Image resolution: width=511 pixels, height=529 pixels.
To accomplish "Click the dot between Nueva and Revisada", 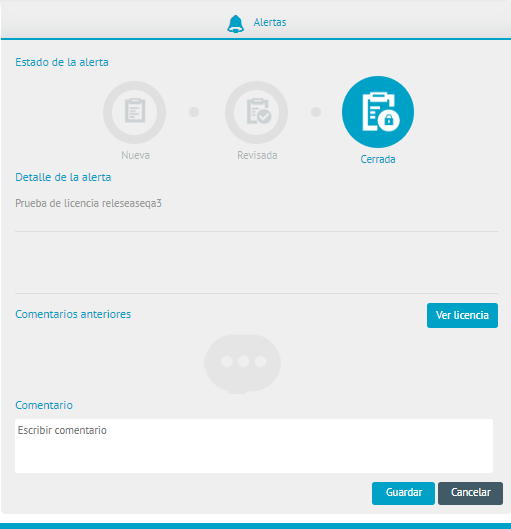I will click(x=194, y=112).
